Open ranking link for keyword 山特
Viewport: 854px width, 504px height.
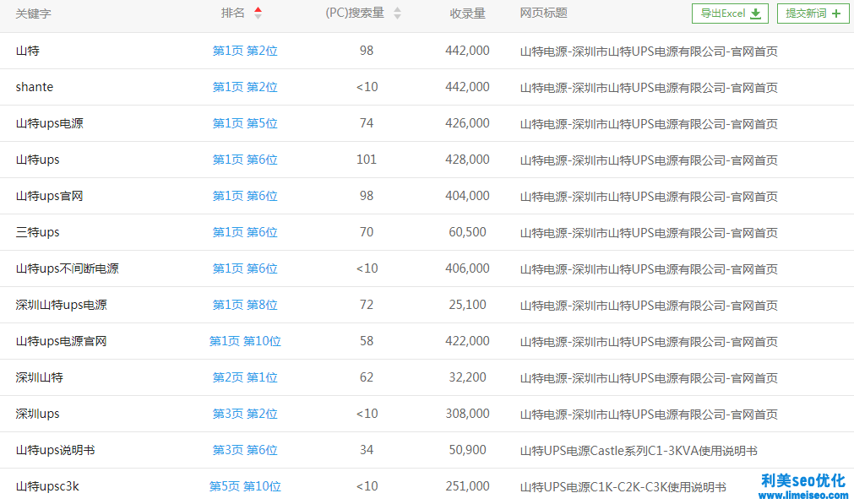245,51
